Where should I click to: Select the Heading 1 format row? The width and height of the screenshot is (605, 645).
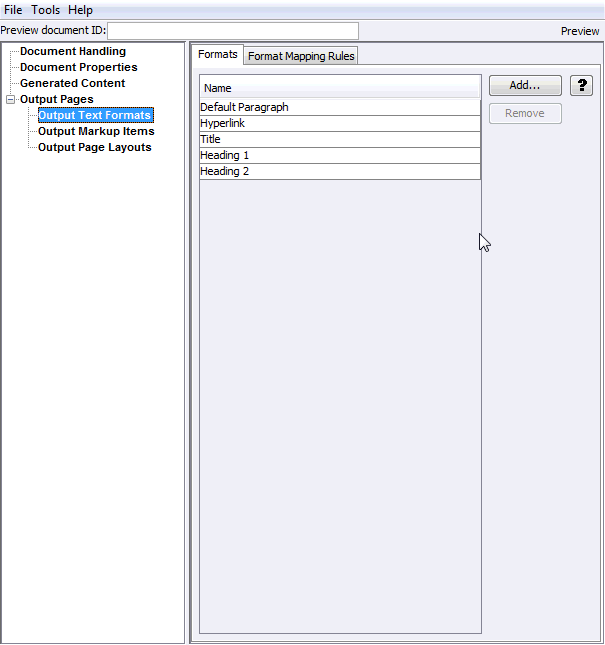click(340, 155)
